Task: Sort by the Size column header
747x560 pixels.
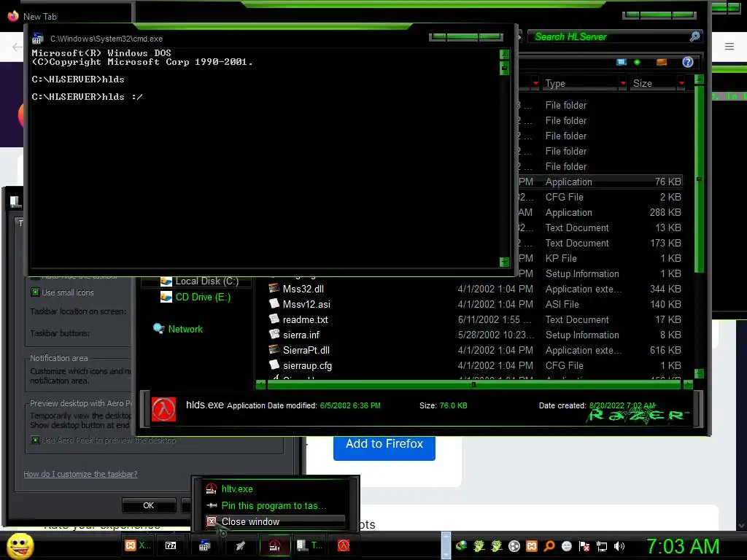Action: tap(653, 83)
